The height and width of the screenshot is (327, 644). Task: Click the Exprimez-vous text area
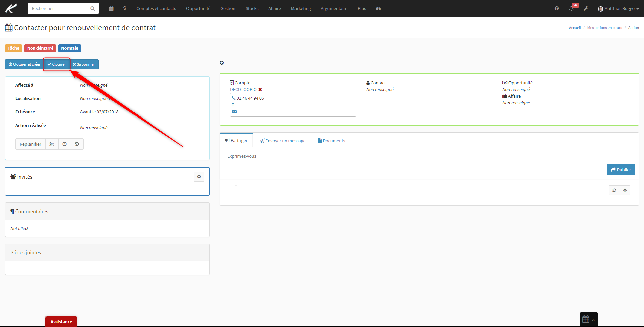[429, 156]
